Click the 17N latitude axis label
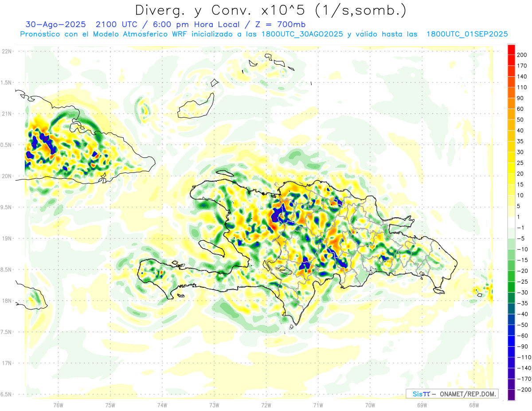 coord(7,363)
